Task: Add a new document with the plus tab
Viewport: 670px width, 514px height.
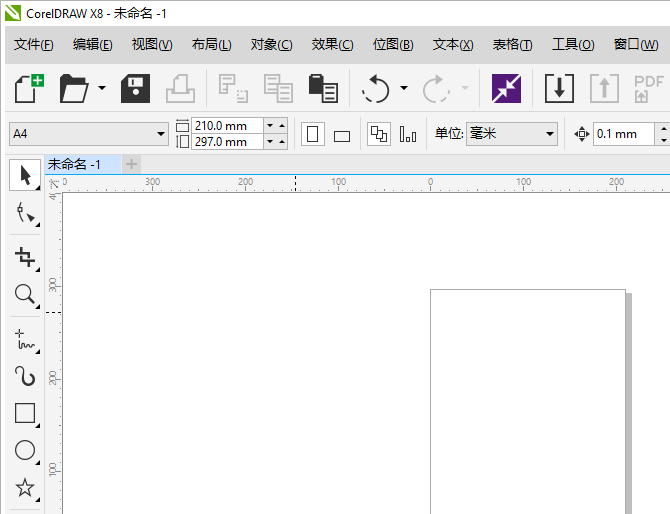Action: point(132,164)
